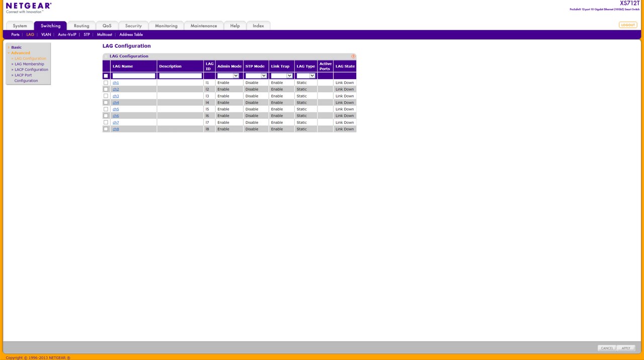Check the box for LAG ch4
Viewport: 644px width, 360px height.
click(x=106, y=102)
